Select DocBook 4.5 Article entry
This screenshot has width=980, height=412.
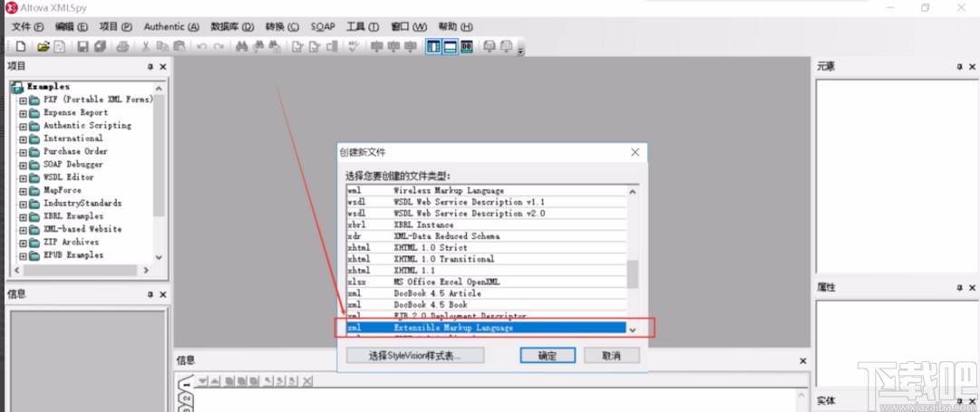pyautogui.click(x=486, y=293)
